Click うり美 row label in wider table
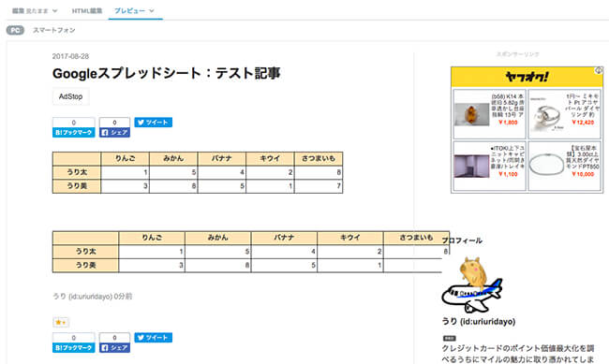Image resolution: width=609 pixels, height=364 pixels. pyautogui.click(x=86, y=266)
